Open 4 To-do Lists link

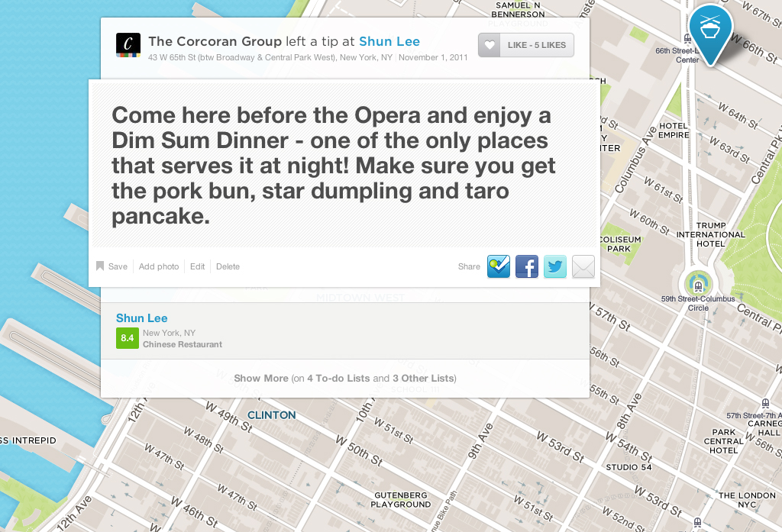coord(338,378)
